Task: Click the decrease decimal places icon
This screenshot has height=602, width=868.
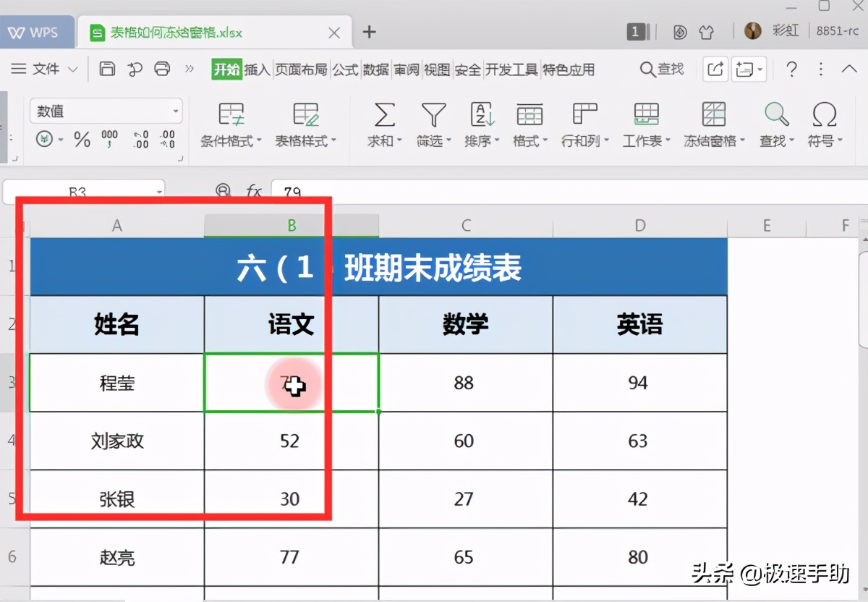Action: pos(167,139)
